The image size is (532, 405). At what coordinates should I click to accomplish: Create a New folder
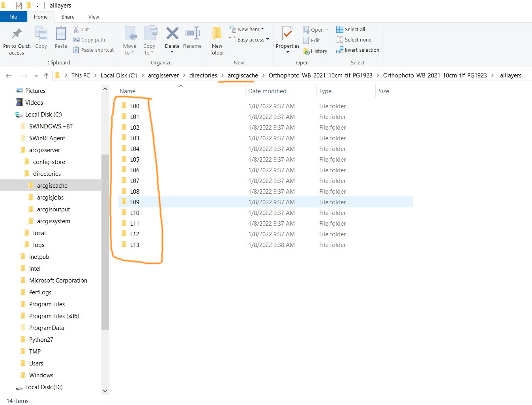click(217, 41)
